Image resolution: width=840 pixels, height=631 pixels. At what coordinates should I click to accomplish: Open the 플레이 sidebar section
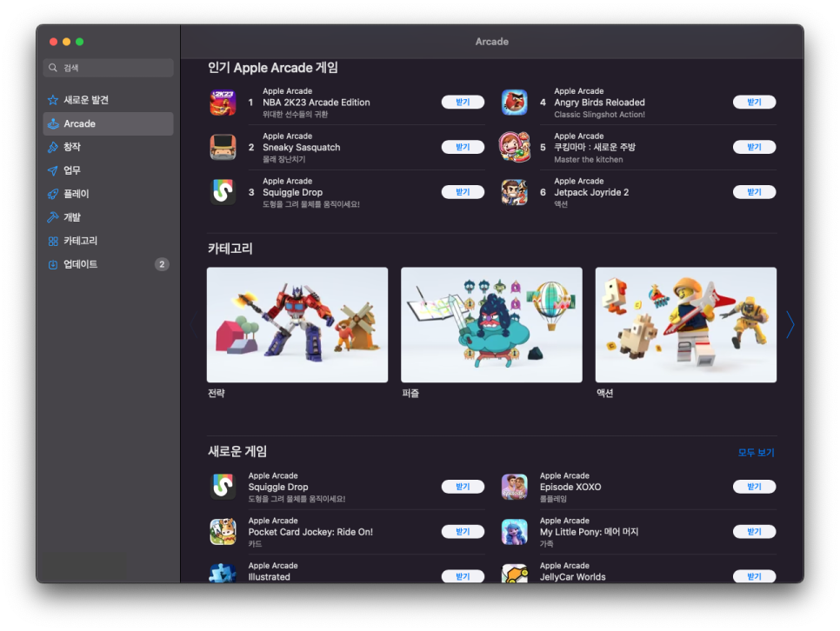click(108, 194)
